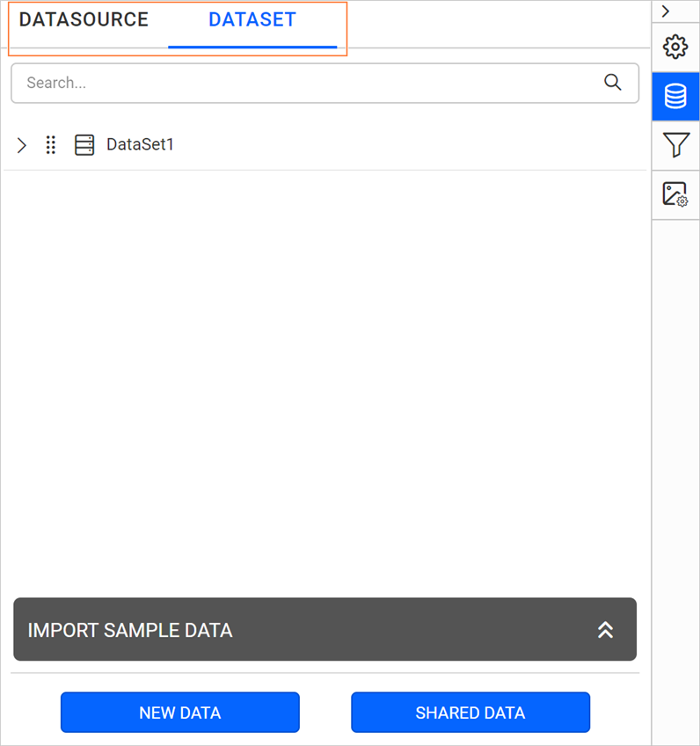The width and height of the screenshot is (700, 746).
Task: Click the SHARED DATA button
Action: click(x=470, y=713)
